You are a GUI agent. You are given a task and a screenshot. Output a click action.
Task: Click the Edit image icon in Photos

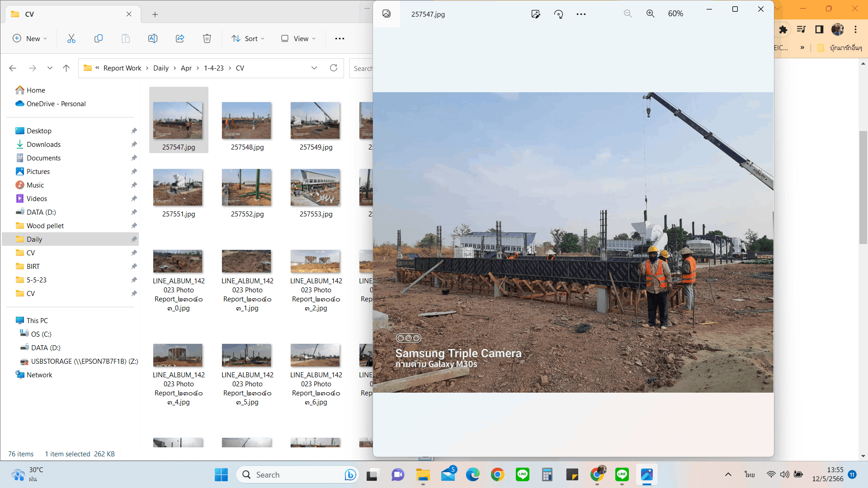pos(536,14)
